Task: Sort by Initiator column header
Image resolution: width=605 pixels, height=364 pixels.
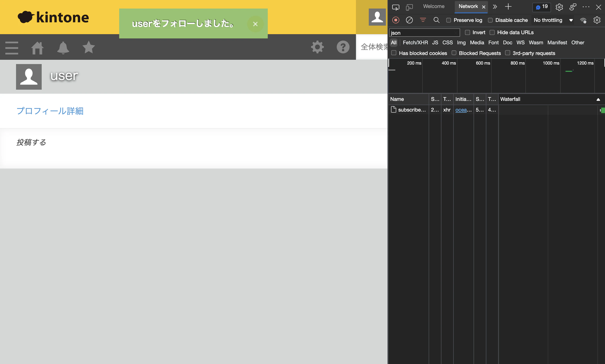Action: [x=463, y=99]
